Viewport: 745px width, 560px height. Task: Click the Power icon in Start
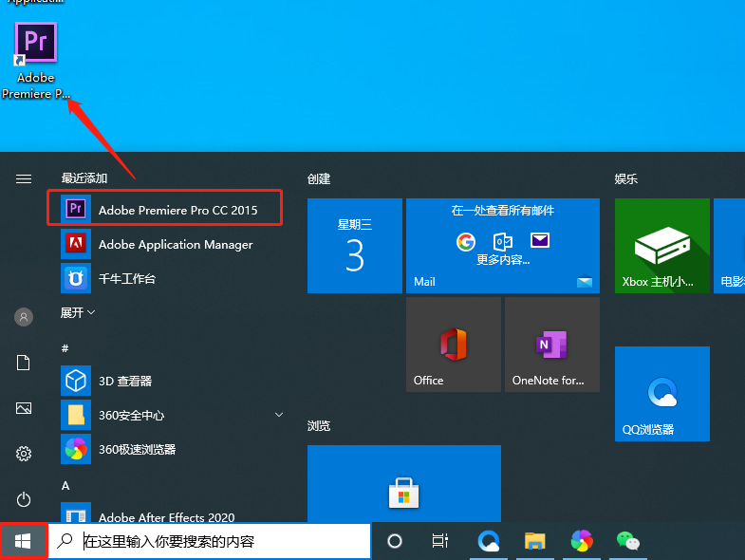[x=24, y=499]
